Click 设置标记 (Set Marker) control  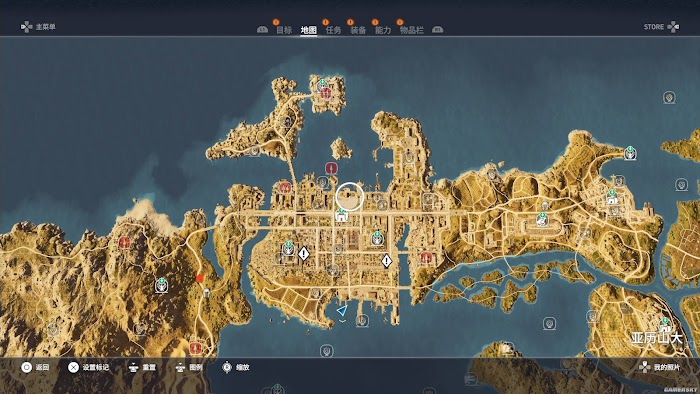(88, 367)
